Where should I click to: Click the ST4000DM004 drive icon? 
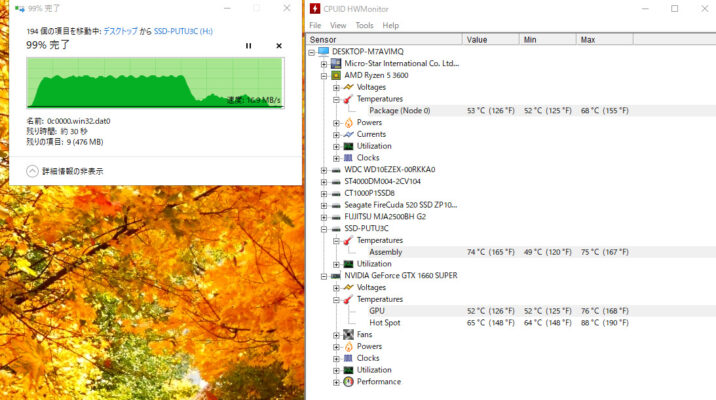pyautogui.click(x=336, y=182)
